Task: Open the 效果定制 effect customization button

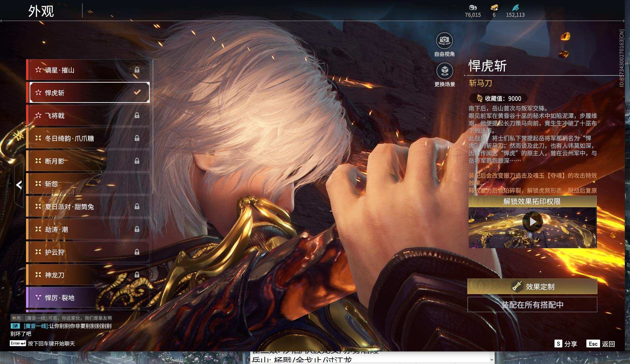Action: pyautogui.click(x=532, y=286)
